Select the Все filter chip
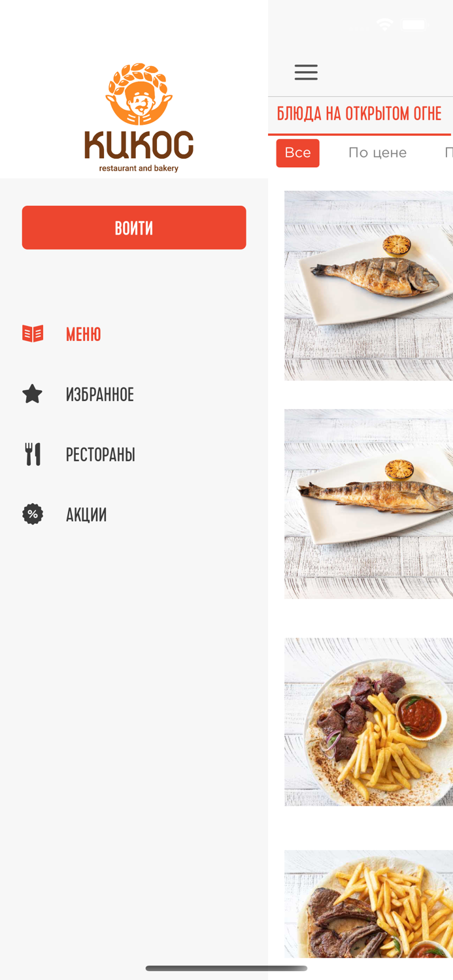 (x=297, y=153)
